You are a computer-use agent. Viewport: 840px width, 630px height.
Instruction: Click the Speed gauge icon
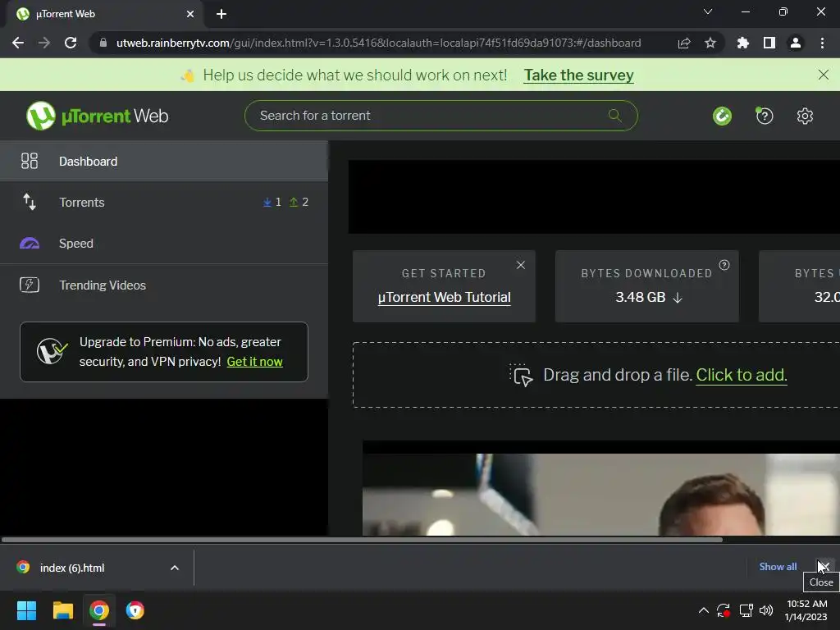point(30,244)
